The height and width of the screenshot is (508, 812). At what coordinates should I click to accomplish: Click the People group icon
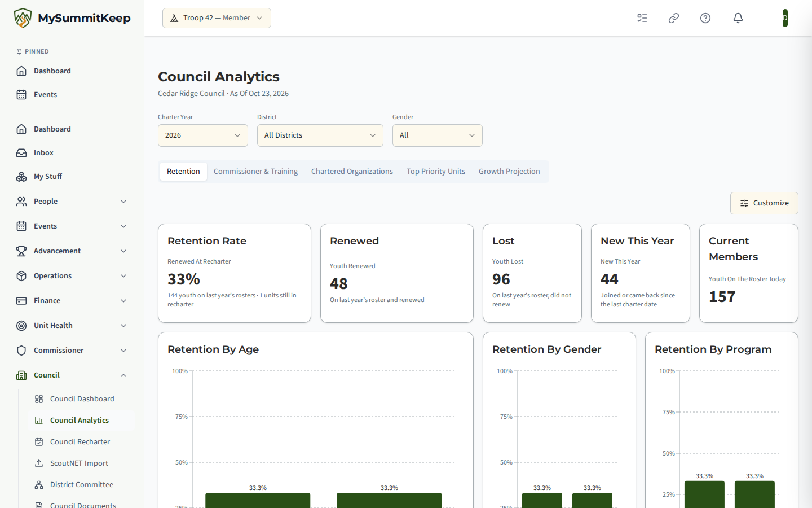[21, 201]
